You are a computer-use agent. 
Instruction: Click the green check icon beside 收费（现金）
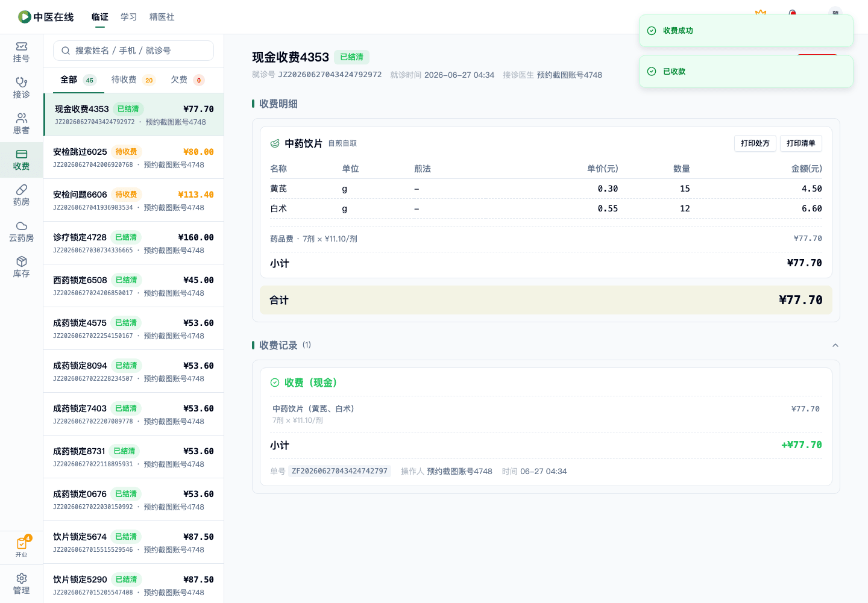pos(275,383)
